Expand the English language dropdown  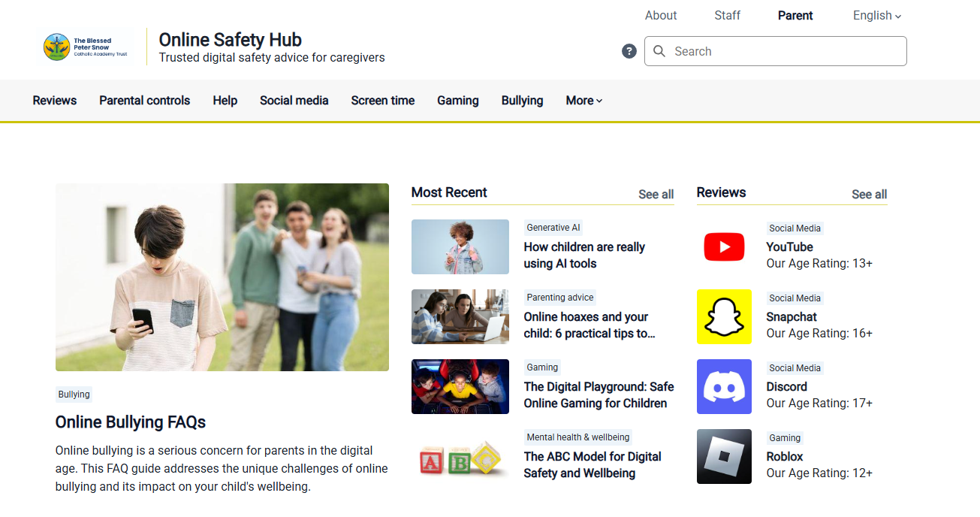pos(877,15)
